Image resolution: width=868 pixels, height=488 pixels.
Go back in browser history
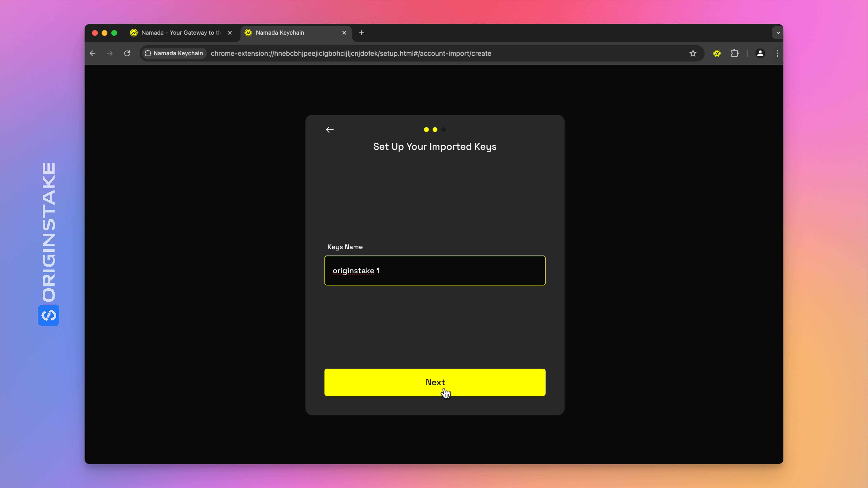(93, 53)
